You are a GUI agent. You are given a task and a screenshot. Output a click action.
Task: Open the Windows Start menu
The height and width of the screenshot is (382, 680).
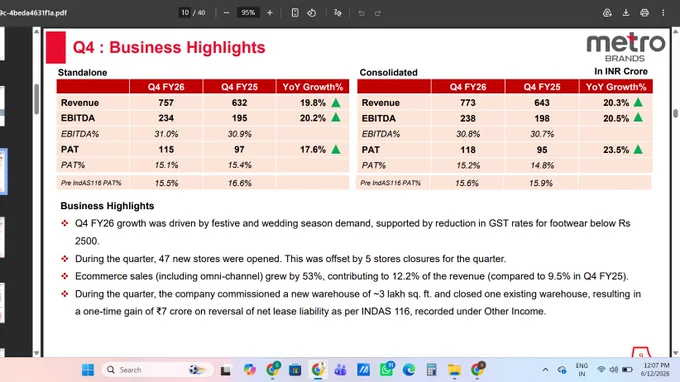[88, 370]
